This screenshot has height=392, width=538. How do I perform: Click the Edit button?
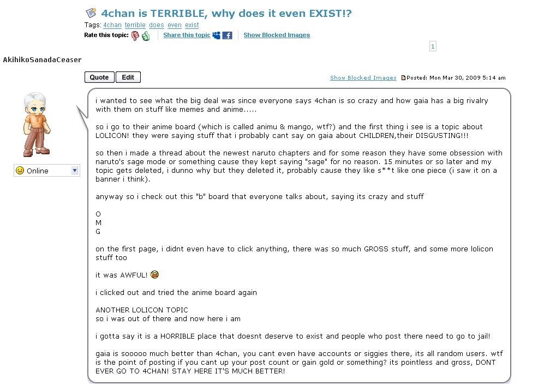128,77
